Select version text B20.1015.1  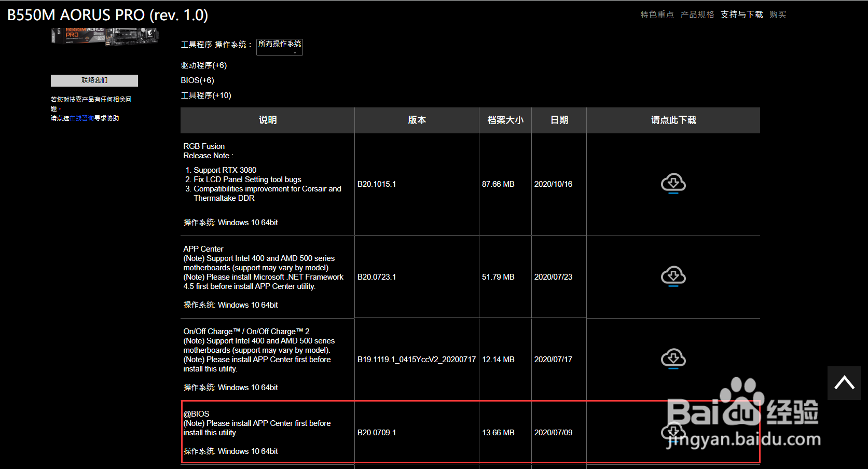[377, 184]
